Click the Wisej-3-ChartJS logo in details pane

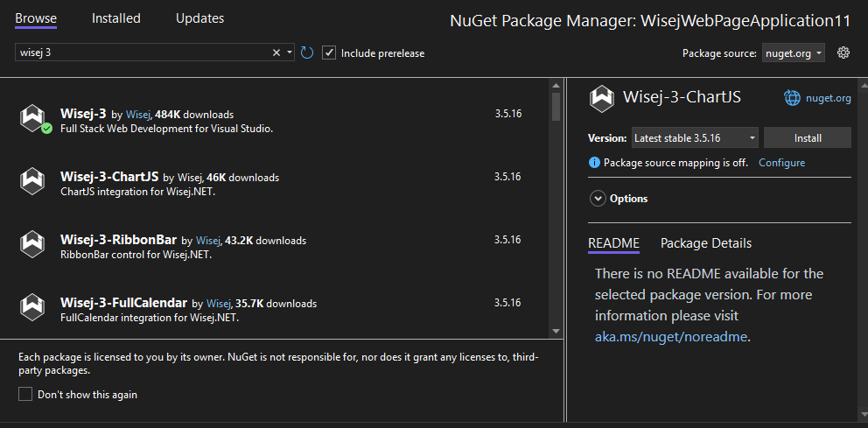coord(602,97)
